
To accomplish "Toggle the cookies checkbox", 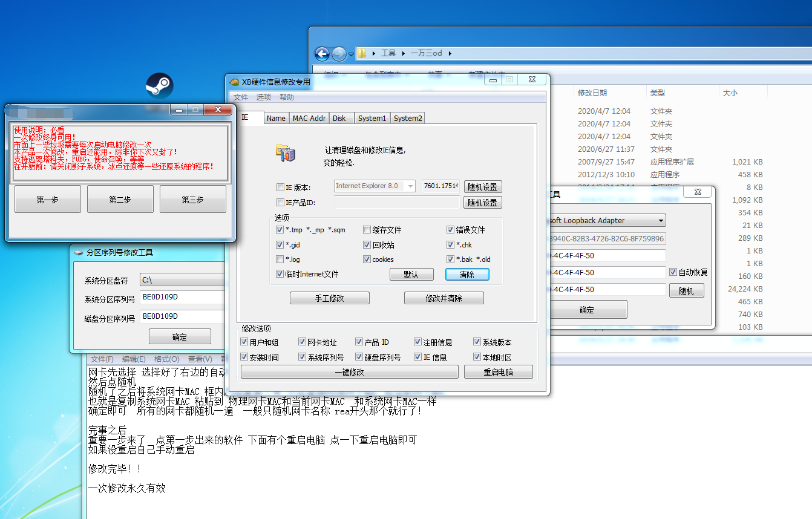I will 367,259.
